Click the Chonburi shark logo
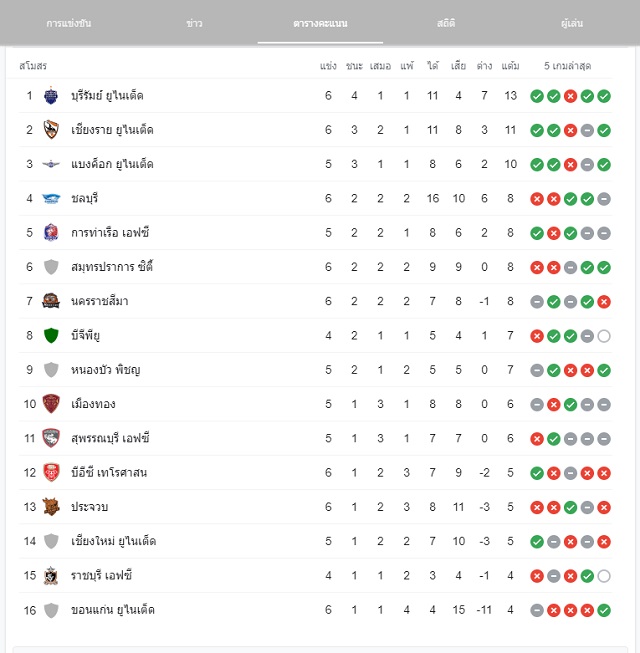Image resolution: width=640 pixels, height=653 pixels. [x=51, y=199]
